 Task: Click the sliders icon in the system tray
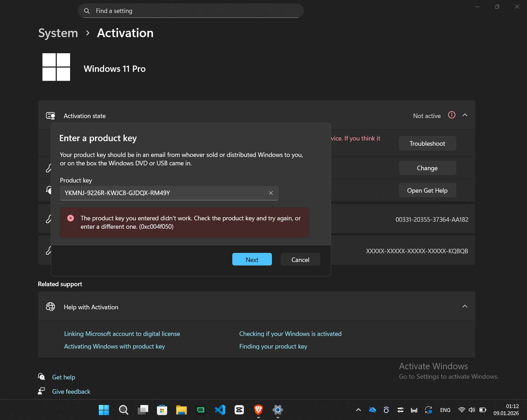[x=401, y=410]
